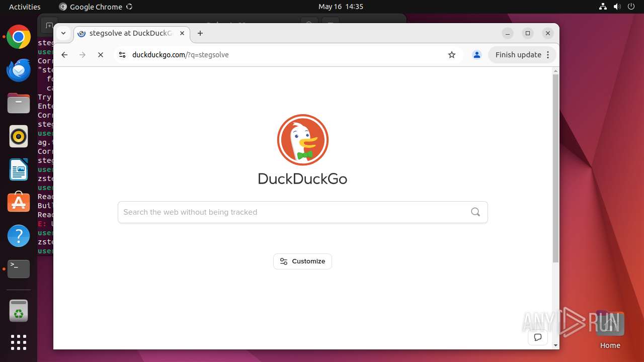This screenshot has height=362, width=644.
Task: Minimize the Chrome window
Action: pyautogui.click(x=508, y=33)
